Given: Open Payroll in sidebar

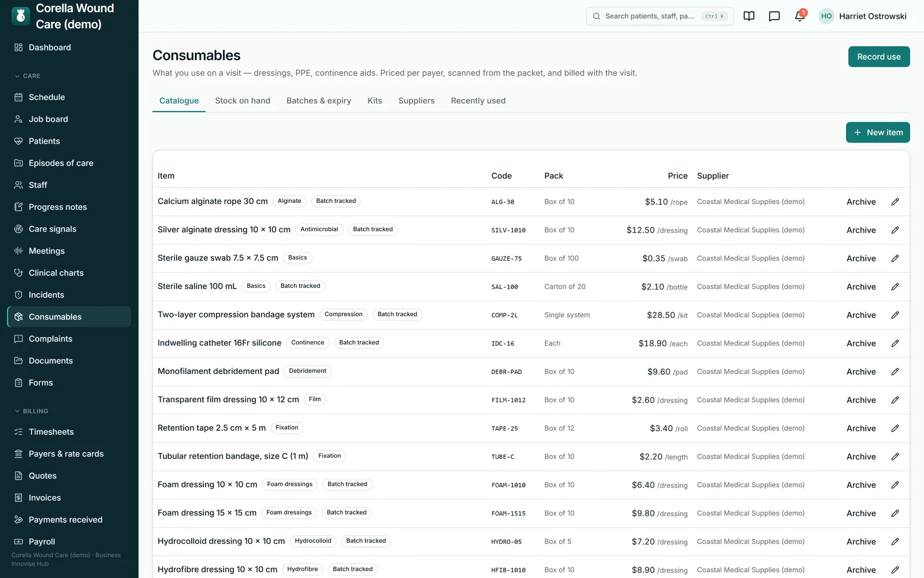Looking at the screenshot, I should (69, 542).
